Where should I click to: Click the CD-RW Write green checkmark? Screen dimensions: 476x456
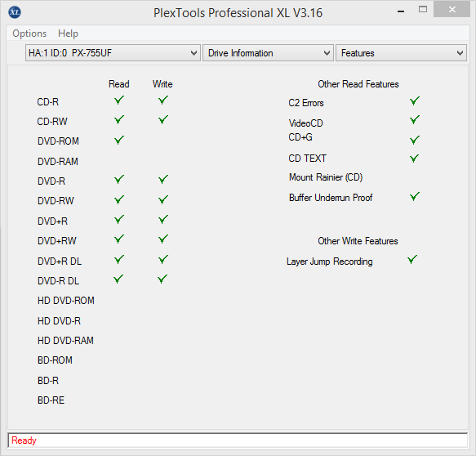click(x=163, y=119)
